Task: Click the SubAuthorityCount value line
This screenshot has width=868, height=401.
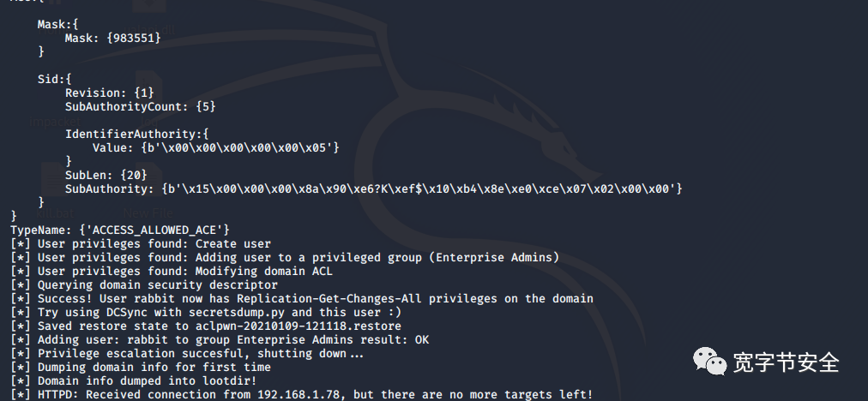Action: (x=140, y=107)
